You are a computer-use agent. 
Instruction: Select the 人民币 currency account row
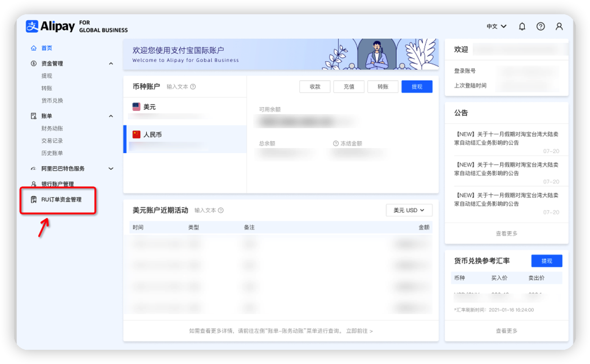(185, 139)
